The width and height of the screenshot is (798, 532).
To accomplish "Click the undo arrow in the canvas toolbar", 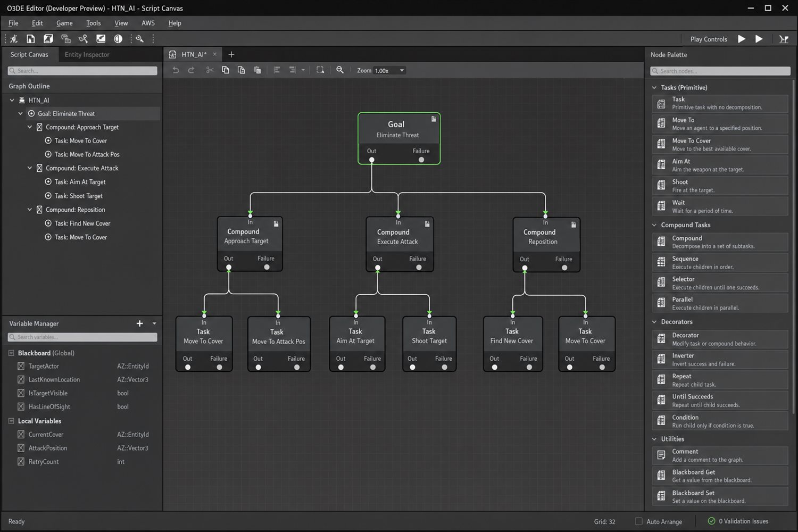I will pyautogui.click(x=176, y=70).
